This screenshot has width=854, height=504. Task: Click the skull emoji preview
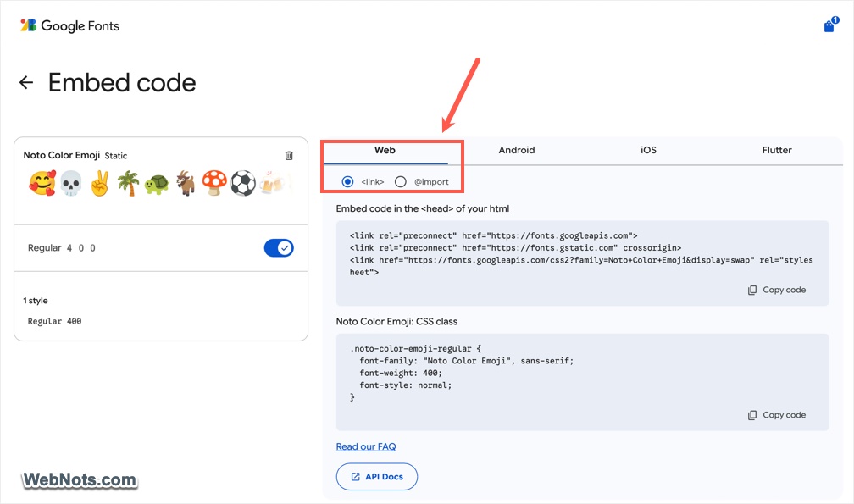pos(71,184)
